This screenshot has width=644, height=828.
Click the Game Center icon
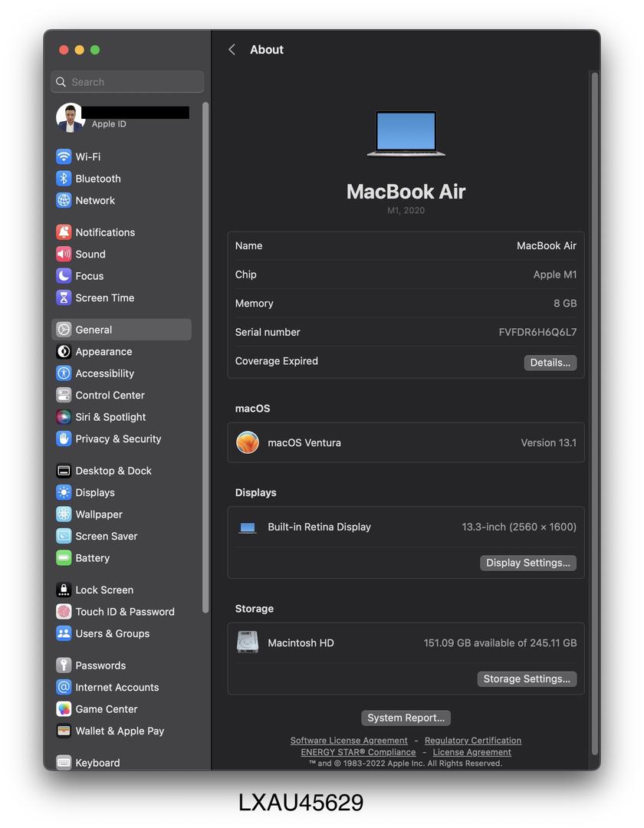[x=64, y=708]
